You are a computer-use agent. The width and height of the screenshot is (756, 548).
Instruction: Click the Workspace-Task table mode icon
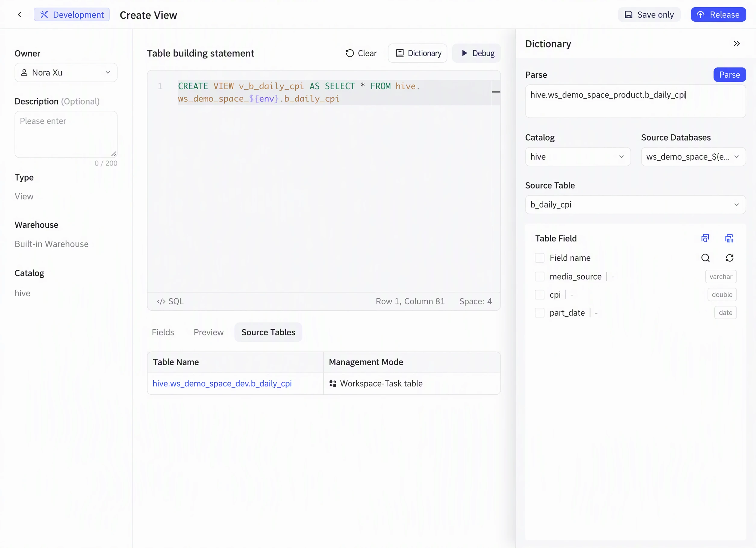pyautogui.click(x=333, y=384)
